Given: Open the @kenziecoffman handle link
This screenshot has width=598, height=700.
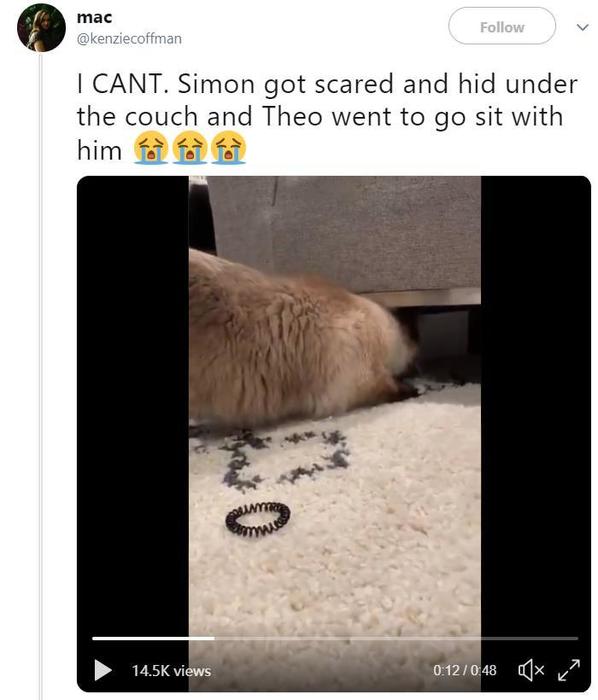Looking at the screenshot, I should pyautogui.click(x=129, y=39).
